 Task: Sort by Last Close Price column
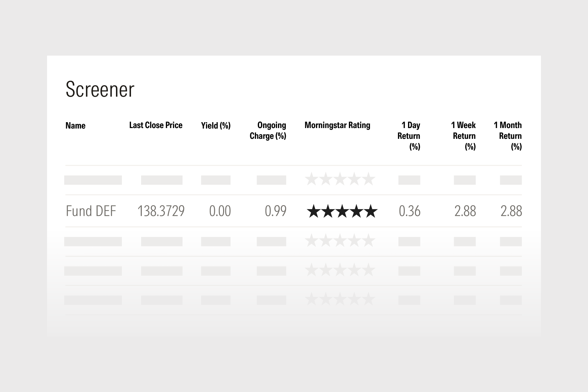pyautogui.click(x=156, y=125)
